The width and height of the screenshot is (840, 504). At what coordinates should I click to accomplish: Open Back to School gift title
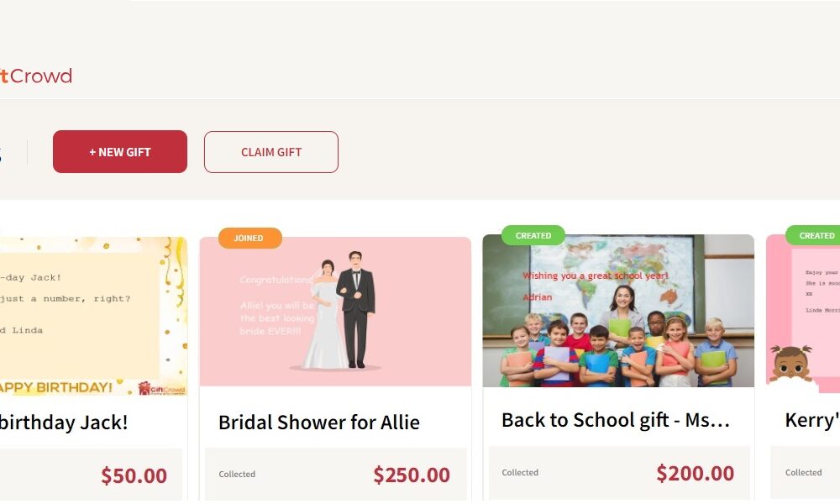pyautogui.click(x=616, y=420)
